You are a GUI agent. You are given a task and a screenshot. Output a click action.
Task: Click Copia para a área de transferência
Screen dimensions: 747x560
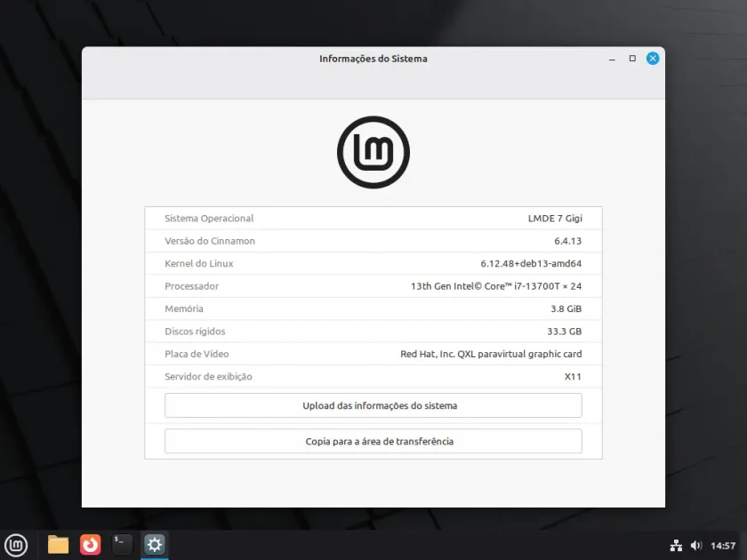[x=373, y=442]
